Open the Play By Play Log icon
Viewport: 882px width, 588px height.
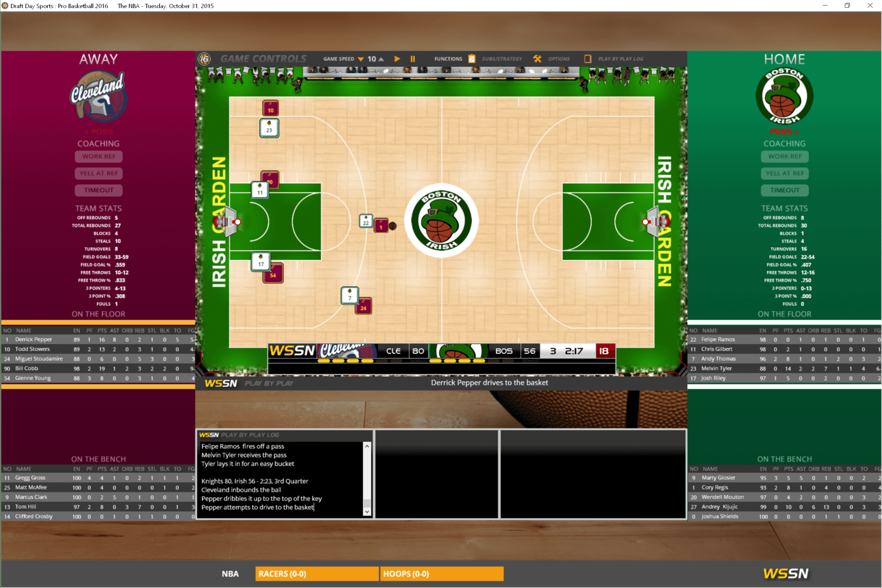coord(587,59)
